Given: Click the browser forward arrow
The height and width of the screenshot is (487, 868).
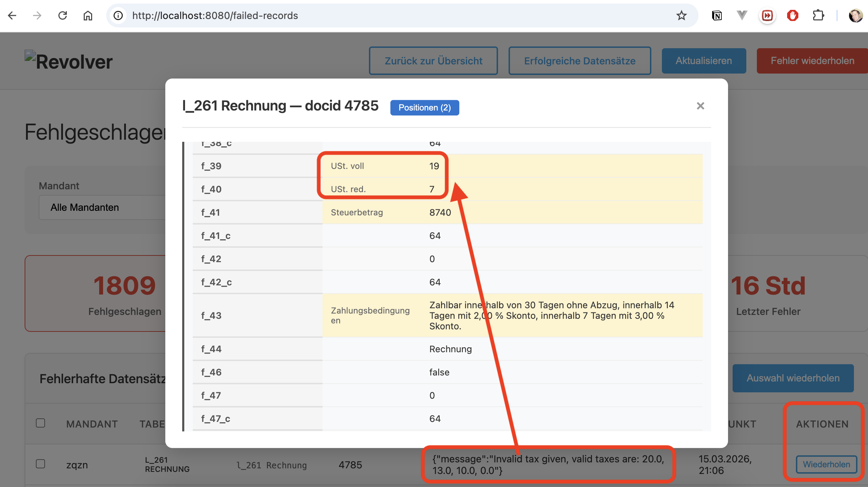Looking at the screenshot, I should tap(37, 15).
